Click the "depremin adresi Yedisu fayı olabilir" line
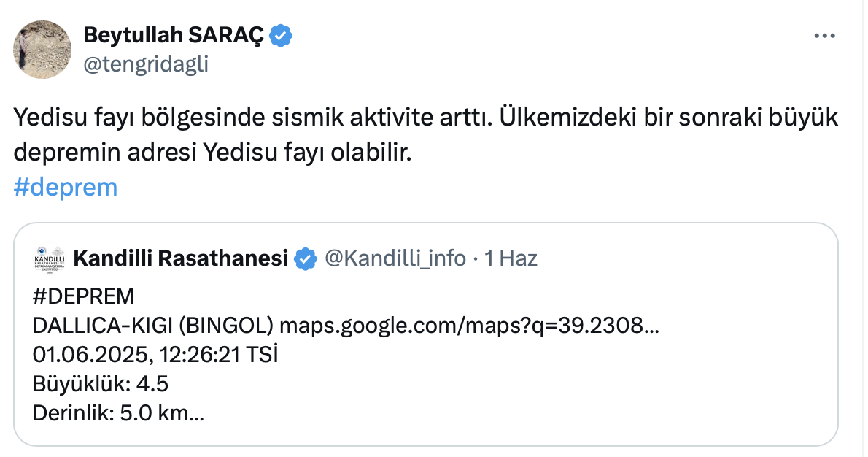 coord(213,153)
